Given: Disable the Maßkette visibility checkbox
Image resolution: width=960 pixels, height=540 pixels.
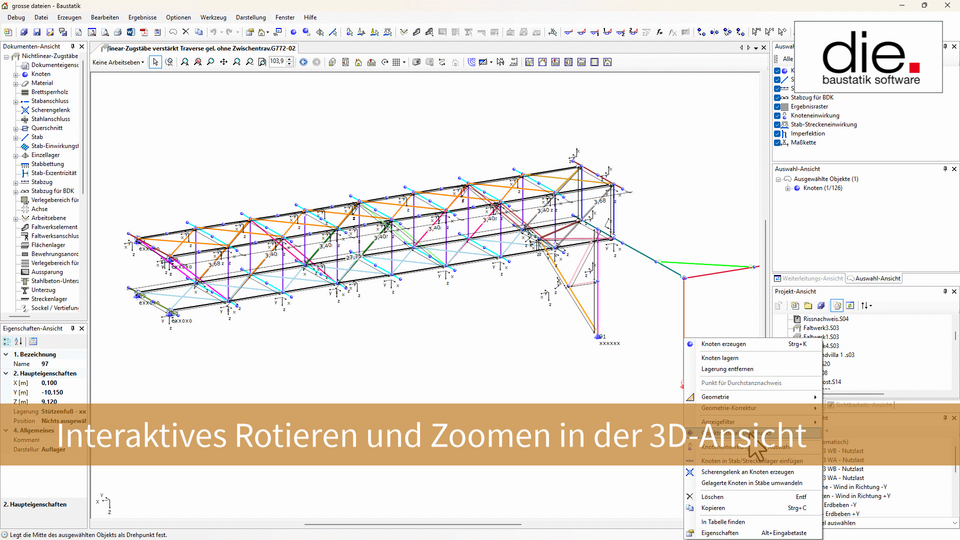Looking at the screenshot, I should coord(779,142).
